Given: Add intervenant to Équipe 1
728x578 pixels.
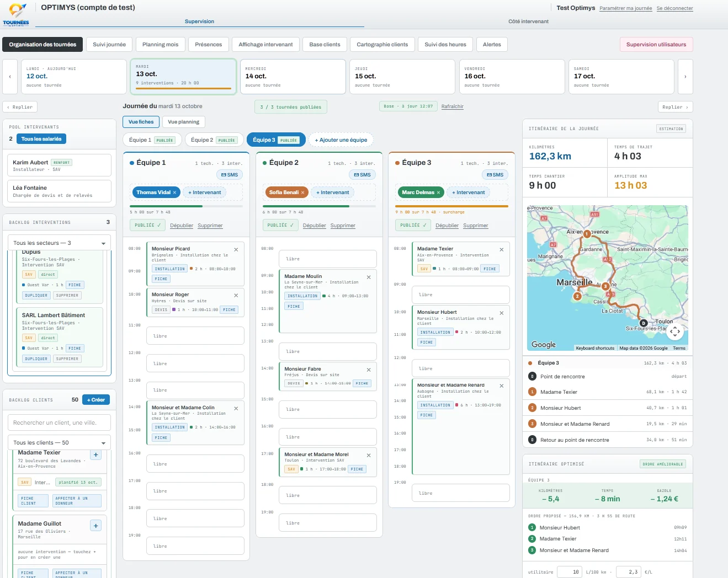Looking at the screenshot, I should pos(205,192).
